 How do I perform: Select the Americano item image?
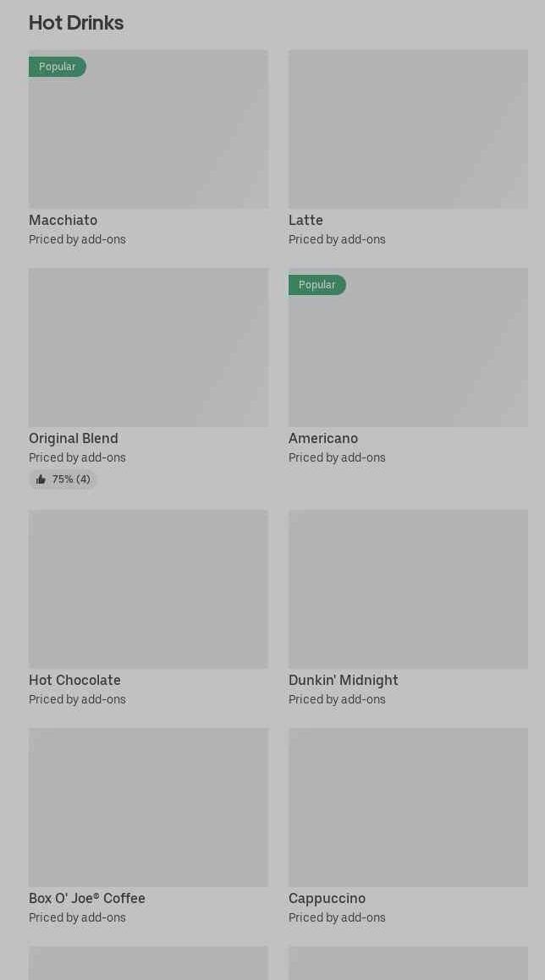click(408, 355)
